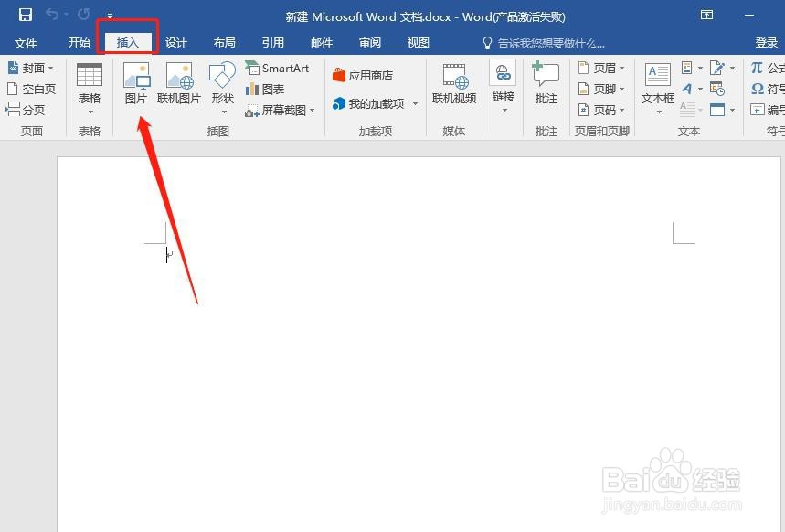
Task: Open the 视图 ribbon tab
Action: pyautogui.click(x=418, y=42)
